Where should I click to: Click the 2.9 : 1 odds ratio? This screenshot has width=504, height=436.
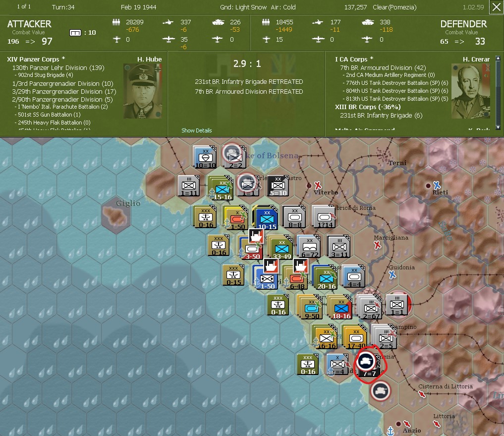247,63
